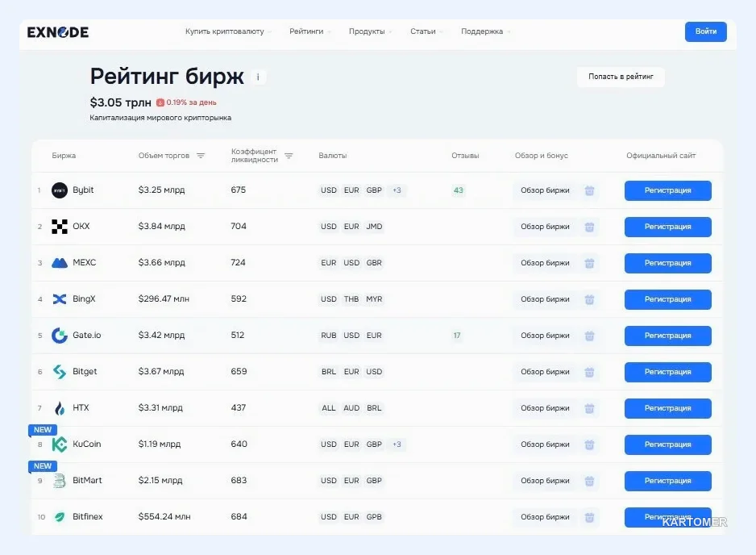756x555 pixels.
Task: Click the Bybit exchange logo
Action: coord(60,190)
